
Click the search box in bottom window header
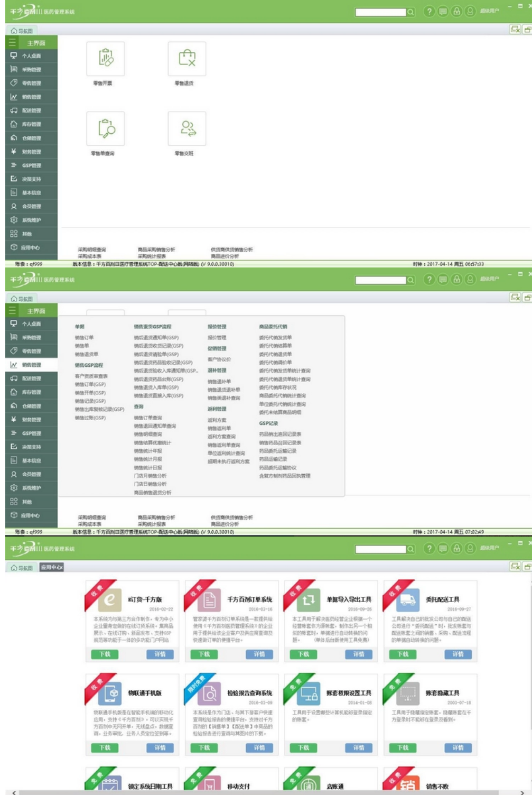click(380, 549)
